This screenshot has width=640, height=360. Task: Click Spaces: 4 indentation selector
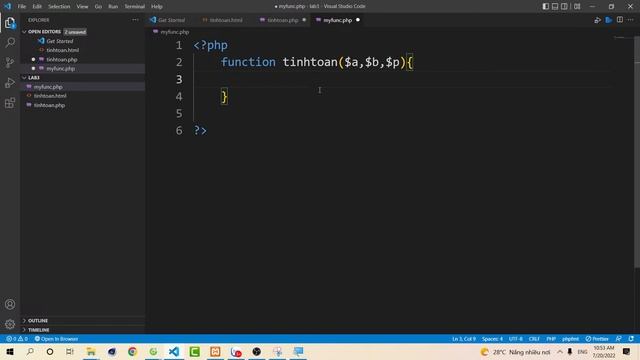[x=492, y=339]
